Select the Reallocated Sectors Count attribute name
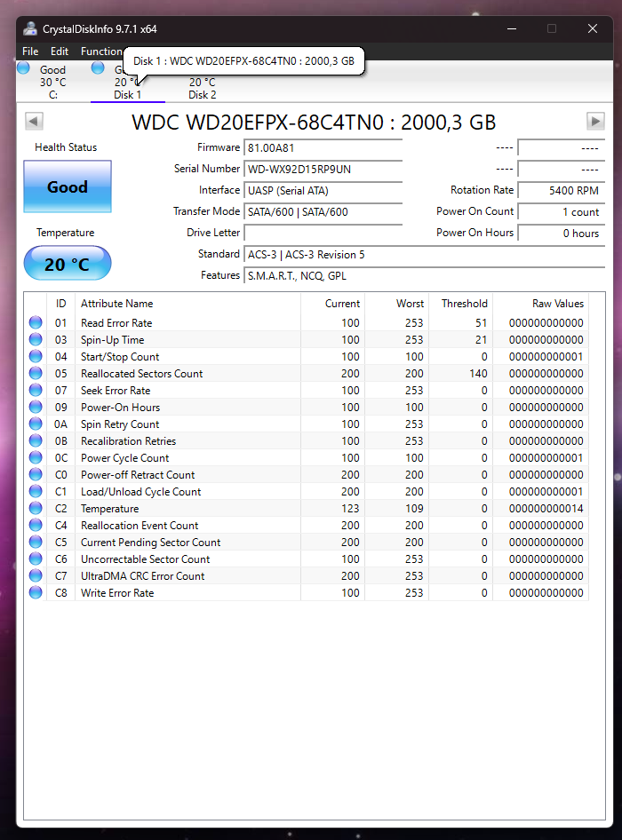The image size is (622, 840). click(x=141, y=374)
